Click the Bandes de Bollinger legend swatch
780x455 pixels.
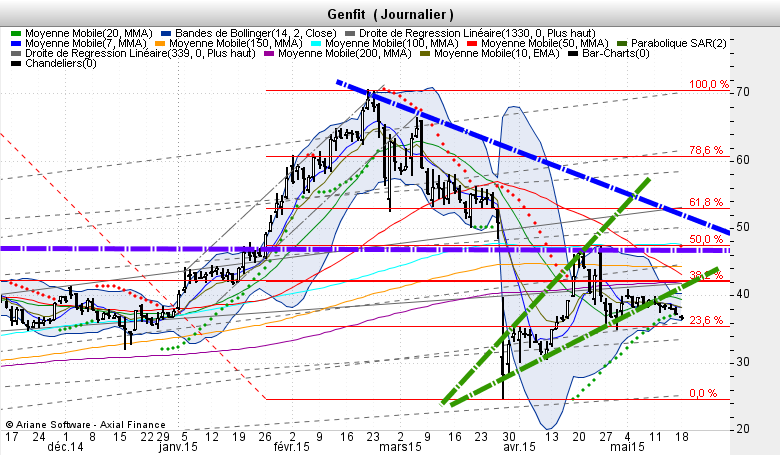[167, 34]
